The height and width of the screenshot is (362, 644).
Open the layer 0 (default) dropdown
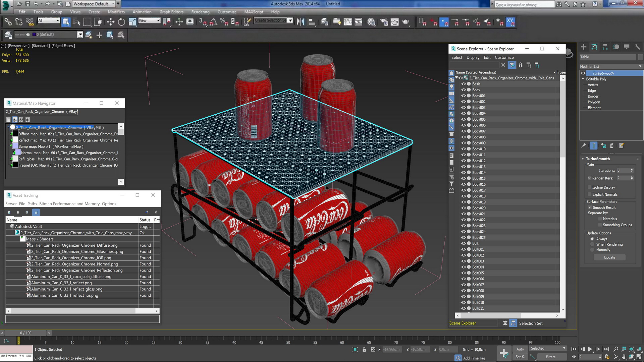(79, 35)
